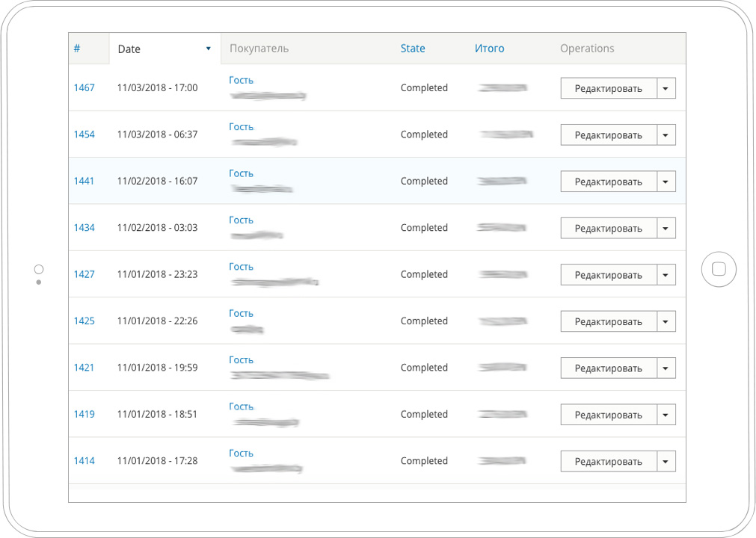Open the Гость customer link for order 1467
This screenshot has height=538, width=756.
pyautogui.click(x=241, y=80)
